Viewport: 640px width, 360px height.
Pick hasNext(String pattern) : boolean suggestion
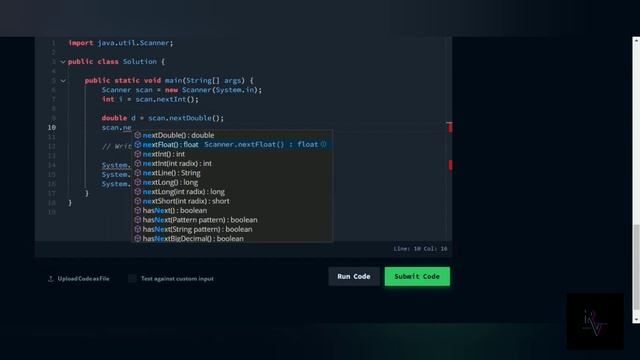(x=232, y=229)
